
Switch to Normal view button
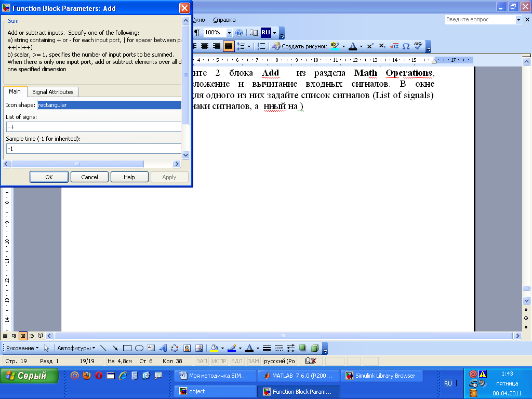click(5, 336)
